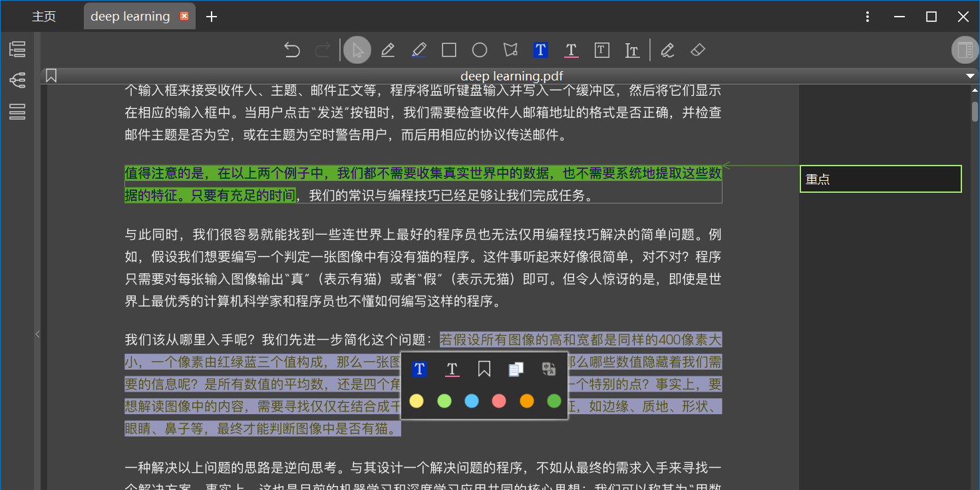Open a new tab with the plus button

(x=212, y=17)
